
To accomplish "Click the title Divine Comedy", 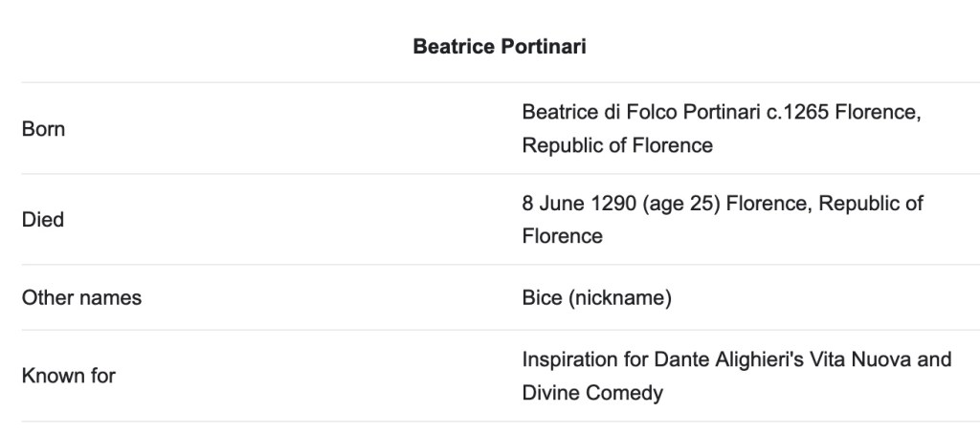I will (592, 393).
